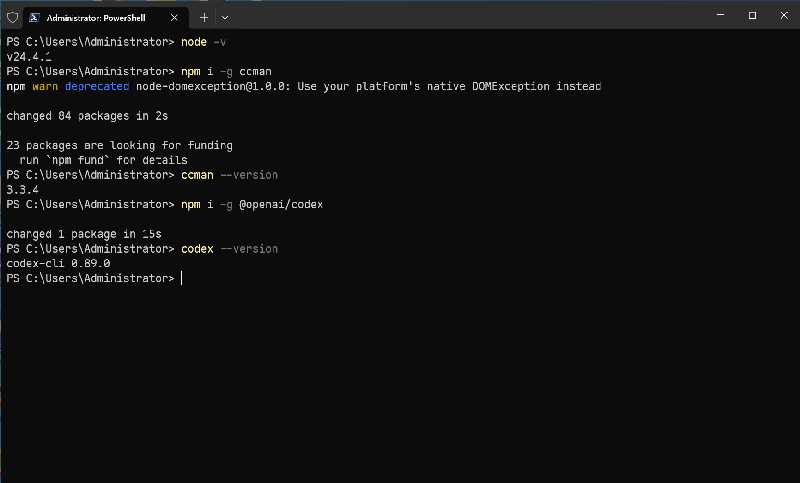
Task: Click the administrator shield icon in title bar
Action: tap(12, 17)
